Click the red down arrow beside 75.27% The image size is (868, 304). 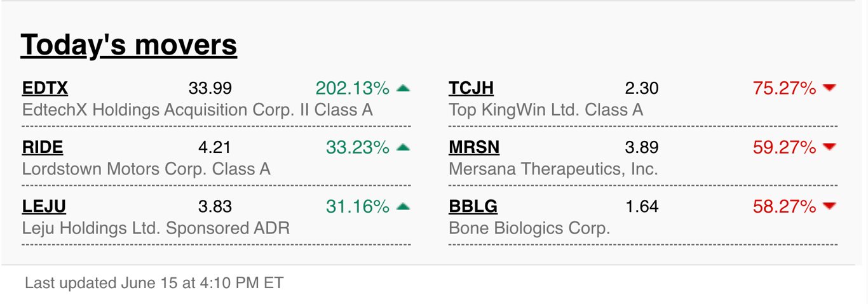coord(829,88)
